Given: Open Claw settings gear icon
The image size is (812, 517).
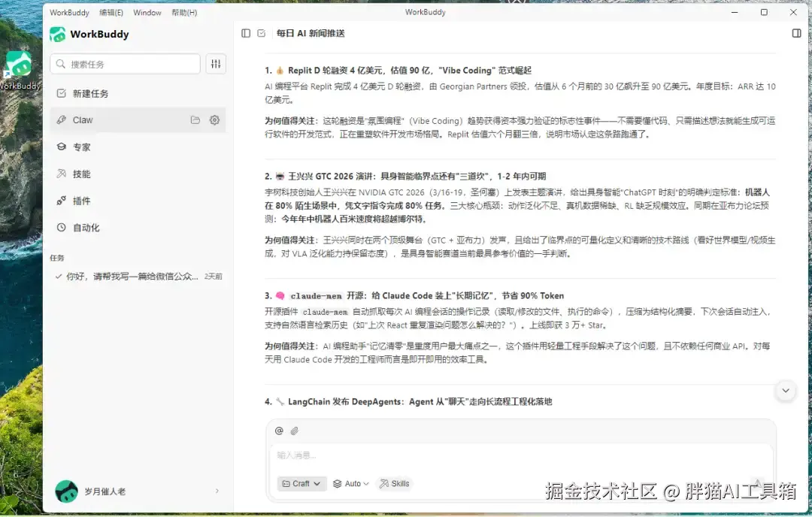Looking at the screenshot, I should click(x=214, y=120).
